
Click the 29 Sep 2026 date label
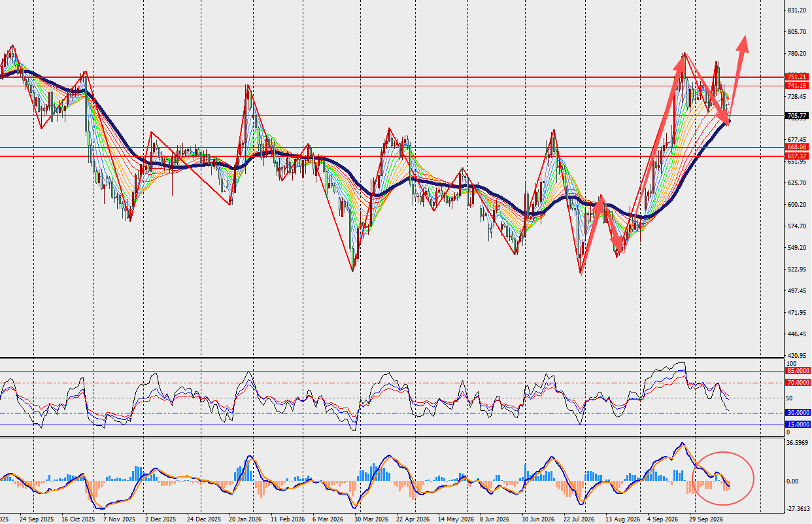click(705, 519)
